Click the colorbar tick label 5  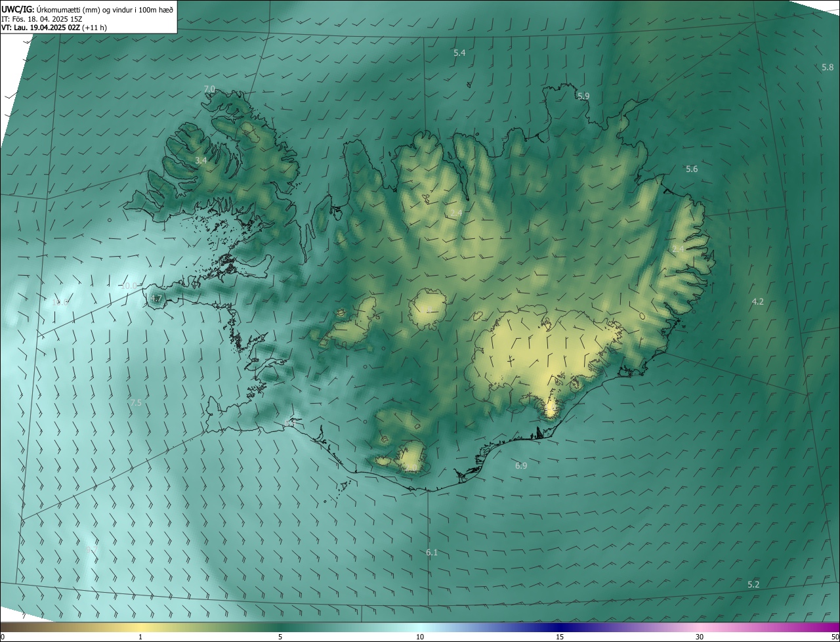point(280,637)
